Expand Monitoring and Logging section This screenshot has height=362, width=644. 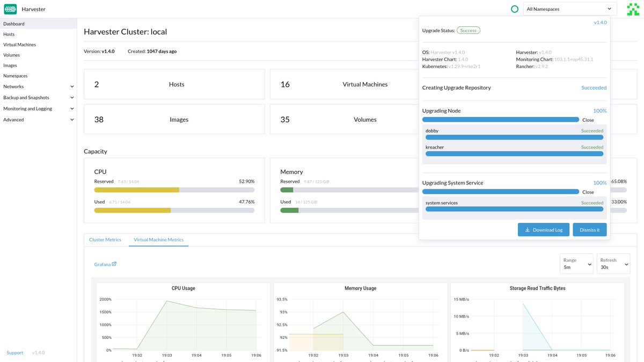tap(38, 109)
